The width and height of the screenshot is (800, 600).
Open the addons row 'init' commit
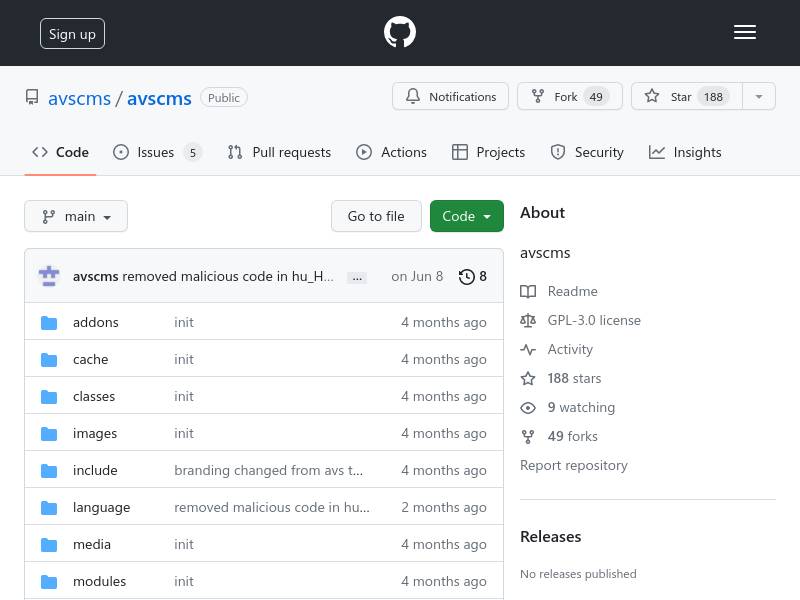(x=184, y=322)
